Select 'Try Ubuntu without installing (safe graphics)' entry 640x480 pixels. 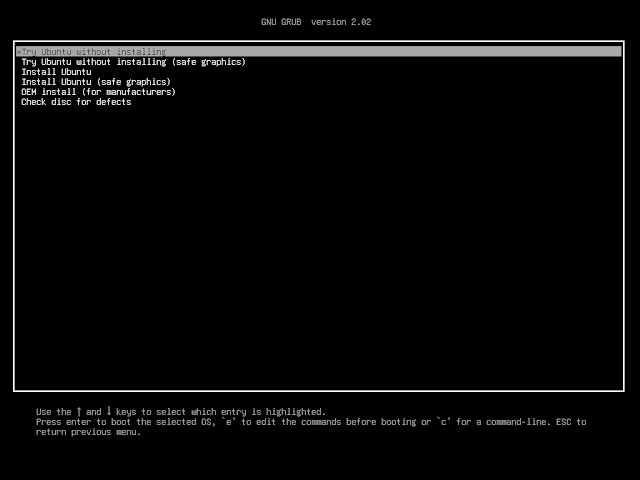133,62
